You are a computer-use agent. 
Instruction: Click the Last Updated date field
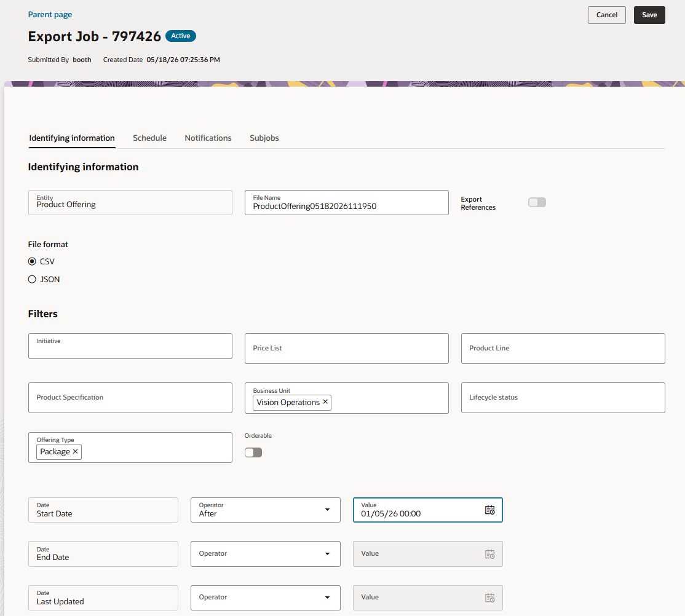click(103, 598)
